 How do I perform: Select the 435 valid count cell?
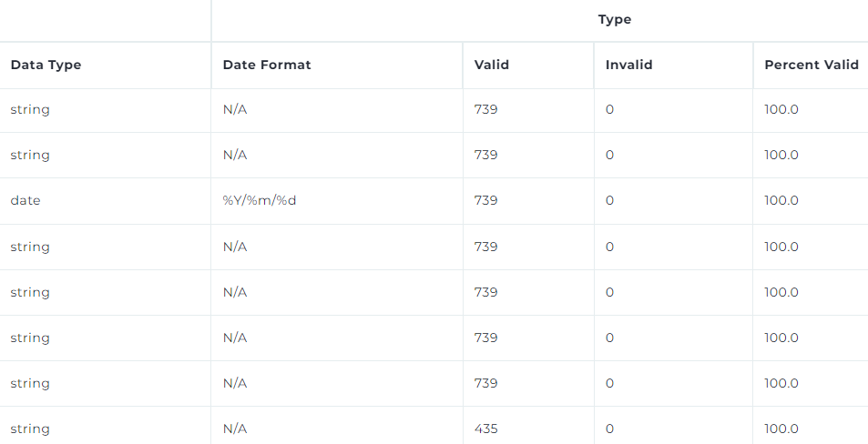click(x=486, y=429)
